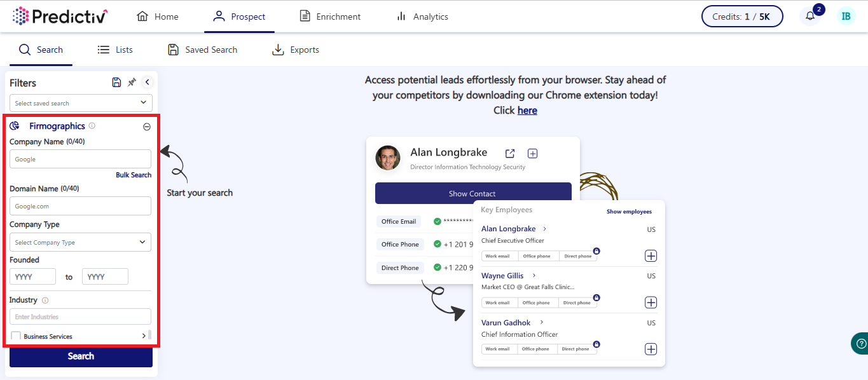Go to the Home menu

(x=158, y=17)
